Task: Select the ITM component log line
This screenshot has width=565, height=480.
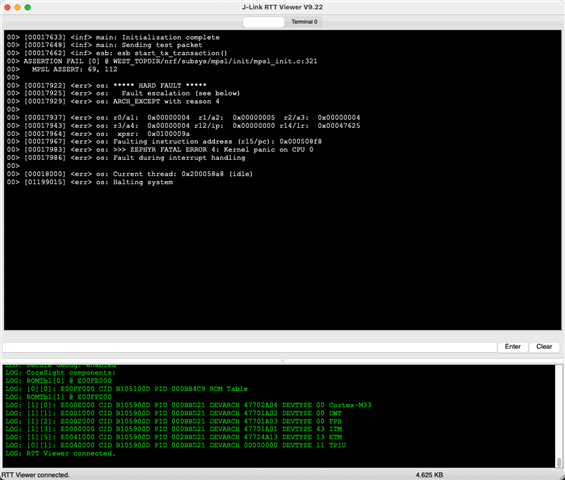Action: (x=174, y=429)
